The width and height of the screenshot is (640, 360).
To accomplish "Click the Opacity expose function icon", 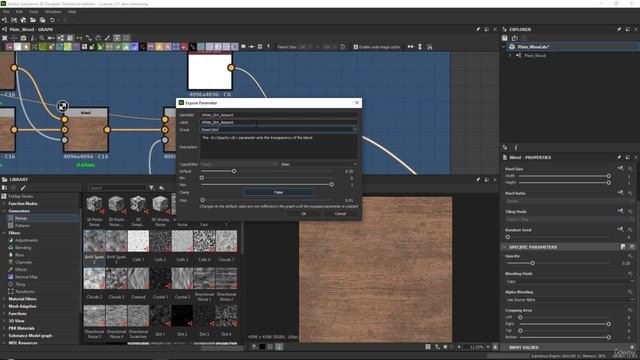I will [630, 256].
